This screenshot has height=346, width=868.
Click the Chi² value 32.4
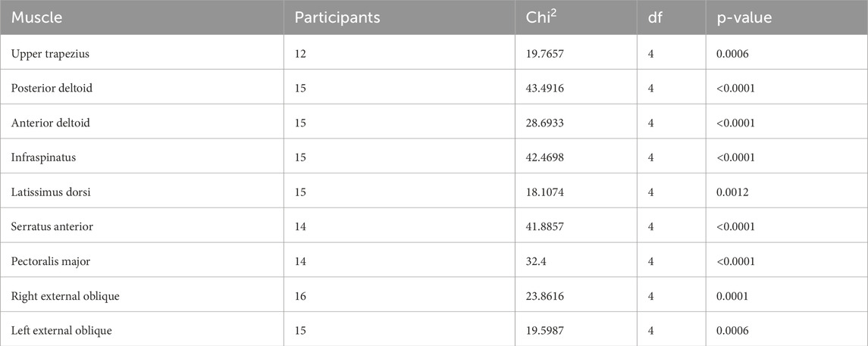[535, 262]
